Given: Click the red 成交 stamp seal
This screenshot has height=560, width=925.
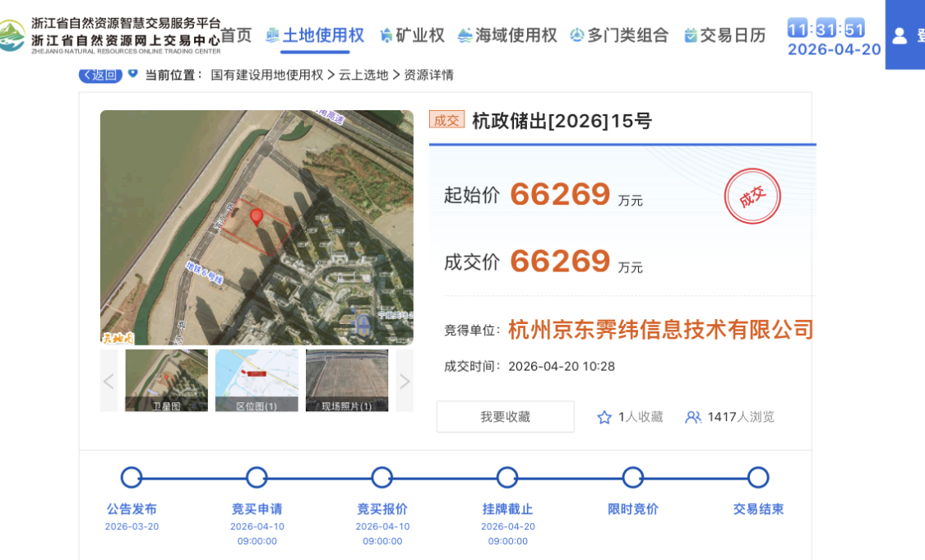Looking at the screenshot, I should tap(752, 197).
